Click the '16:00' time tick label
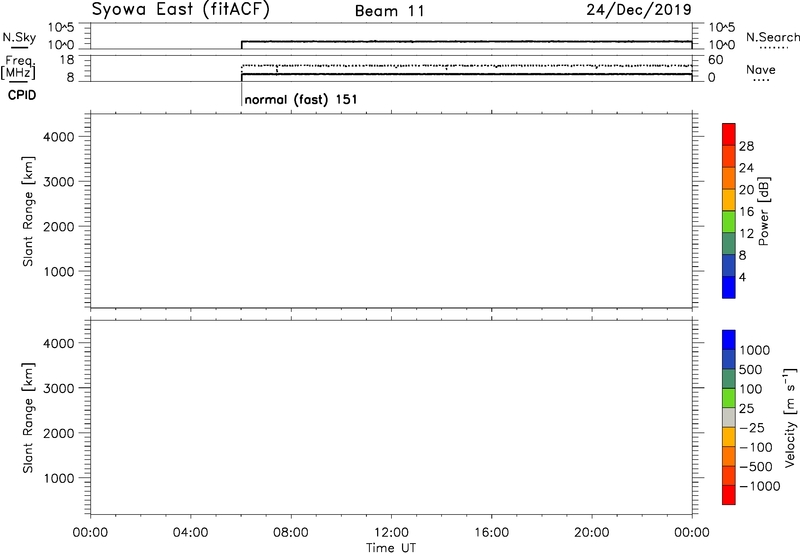The height and width of the screenshot is (554, 800). pos(491,533)
